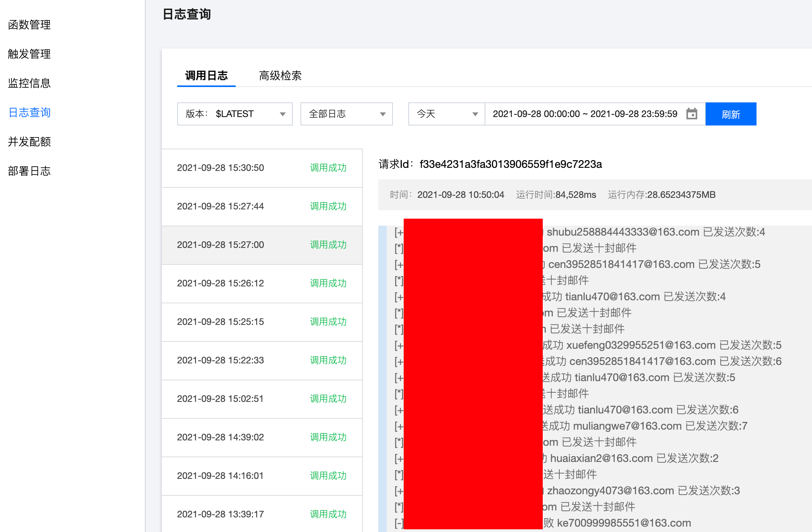Open the 版本 $LATEST dropdown
The image size is (812, 532).
coord(235,114)
